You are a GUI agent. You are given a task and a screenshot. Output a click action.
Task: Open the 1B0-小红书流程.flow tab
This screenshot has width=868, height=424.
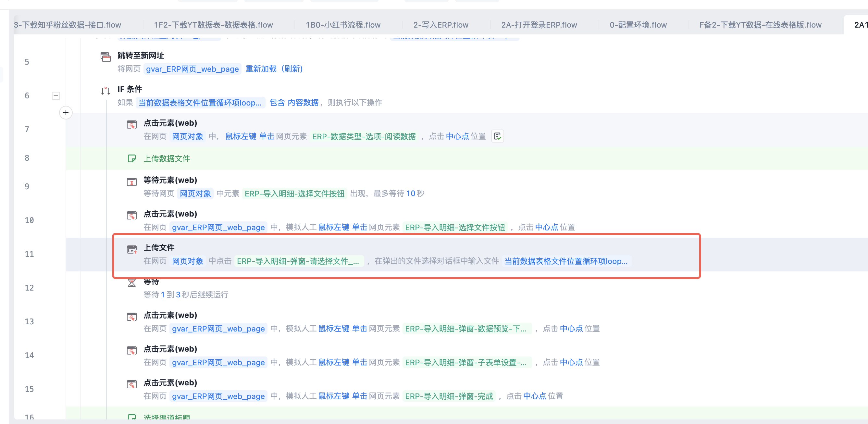pyautogui.click(x=343, y=25)
